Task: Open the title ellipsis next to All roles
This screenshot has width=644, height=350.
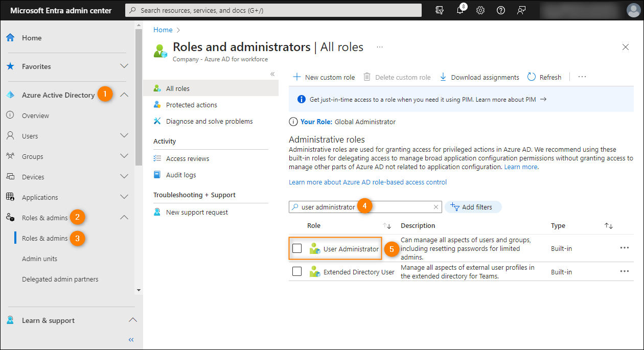Action: [x=380, y=47]
